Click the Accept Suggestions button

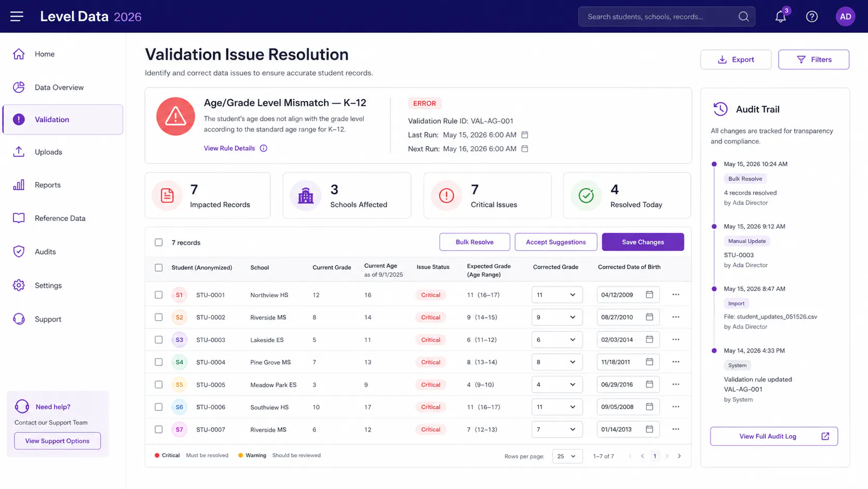click(556, 242)
